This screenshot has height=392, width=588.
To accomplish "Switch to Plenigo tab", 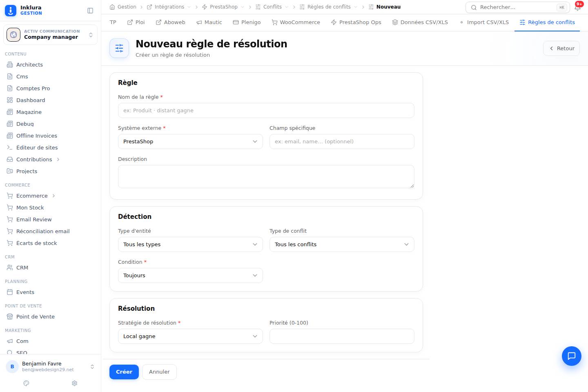I will point(247,22).
